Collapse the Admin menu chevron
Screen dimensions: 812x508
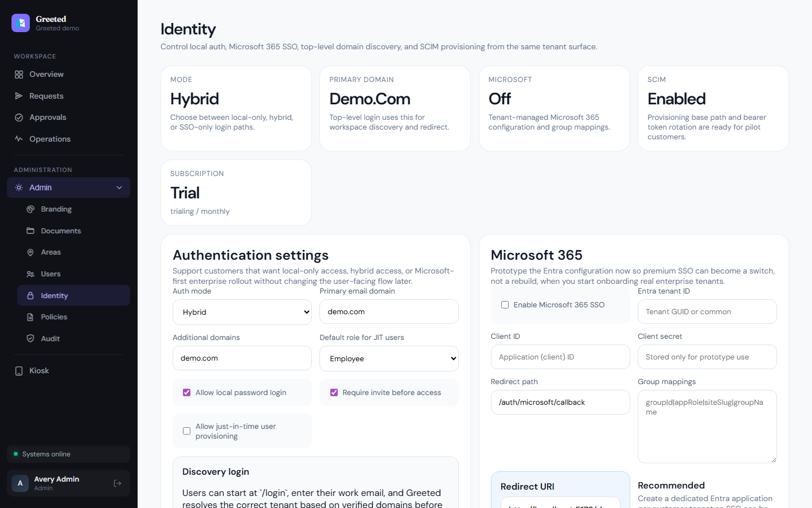coord(119,187)
